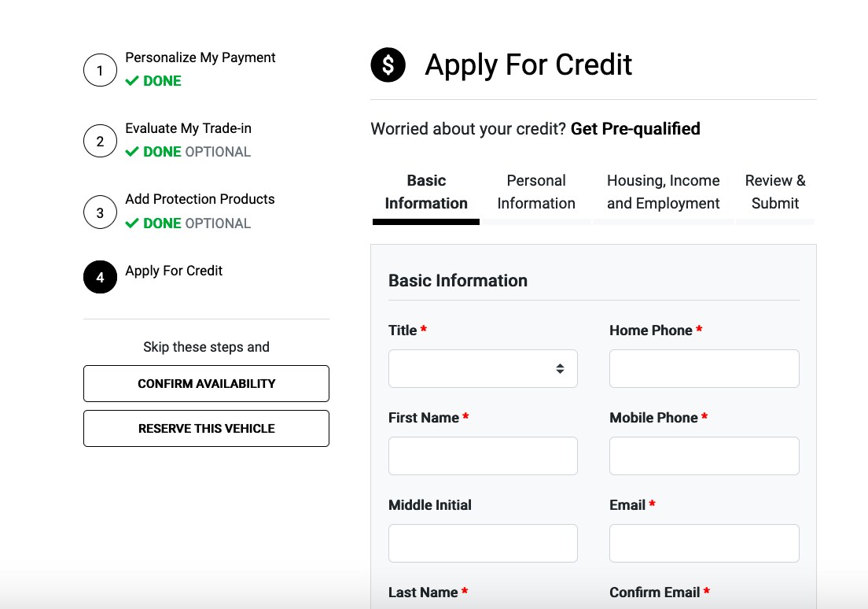Open the Title dropdown
This screenshot has height=609, width=868.
pos(483,368)
